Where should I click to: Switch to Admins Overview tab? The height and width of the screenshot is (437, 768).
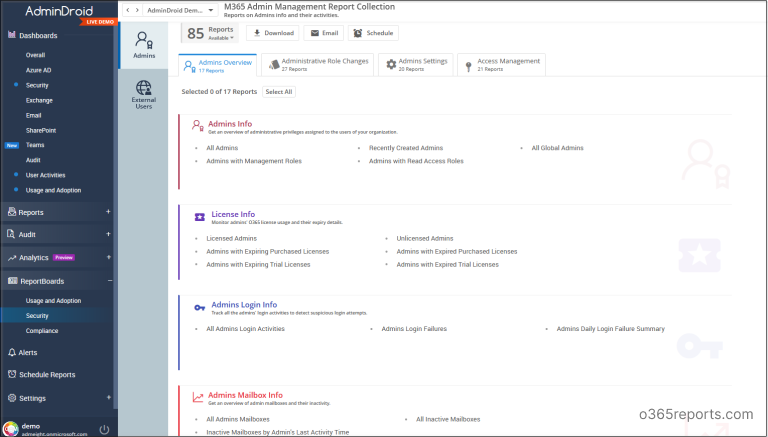(218, 65)
